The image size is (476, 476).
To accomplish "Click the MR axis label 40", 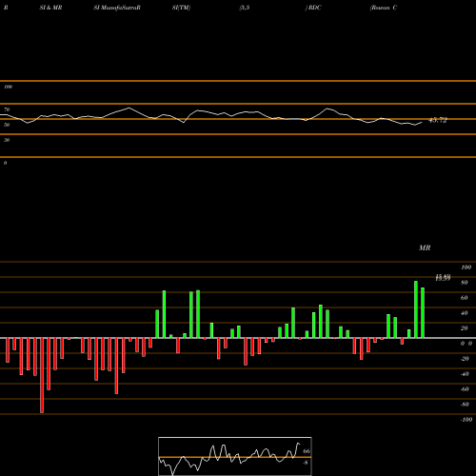I will pos(465,313).
